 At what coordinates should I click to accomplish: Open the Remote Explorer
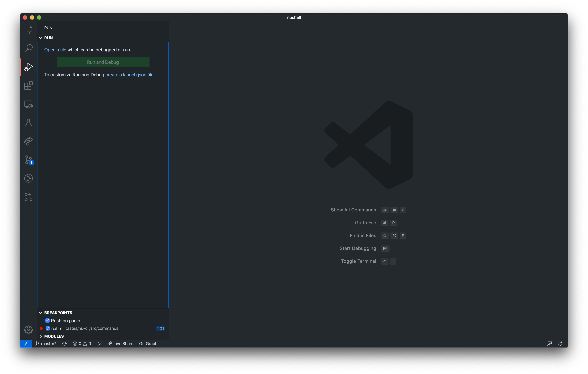(x=28, y=104)
